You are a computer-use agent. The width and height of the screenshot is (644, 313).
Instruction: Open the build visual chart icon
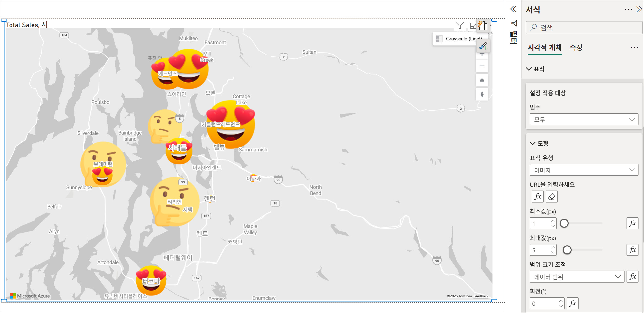point(483,25)
